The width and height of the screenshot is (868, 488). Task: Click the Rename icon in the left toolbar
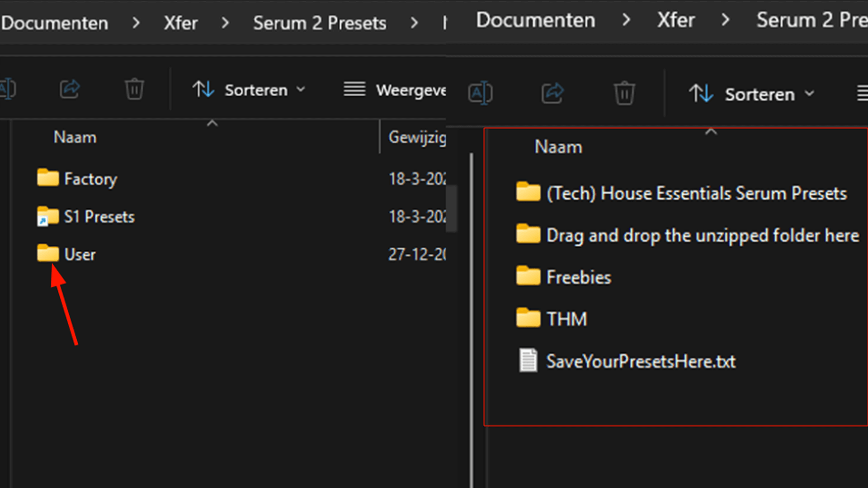click(x=8, y=89)
